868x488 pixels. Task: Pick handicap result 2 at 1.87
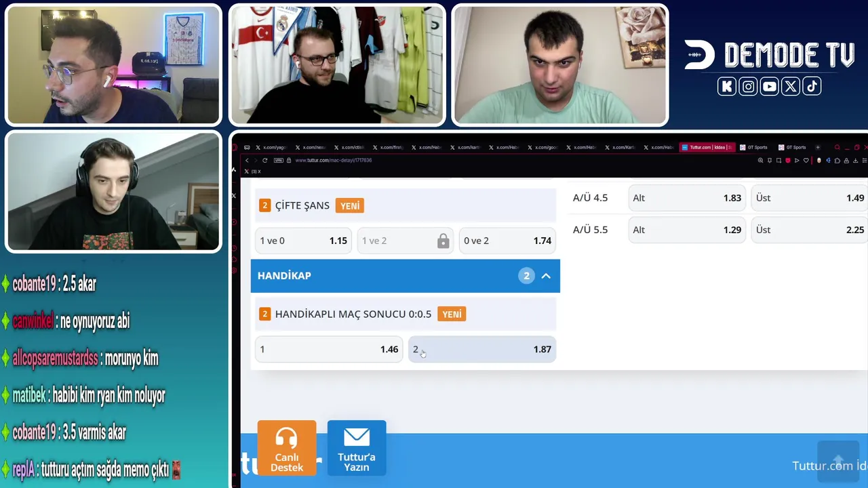point(481,349)
